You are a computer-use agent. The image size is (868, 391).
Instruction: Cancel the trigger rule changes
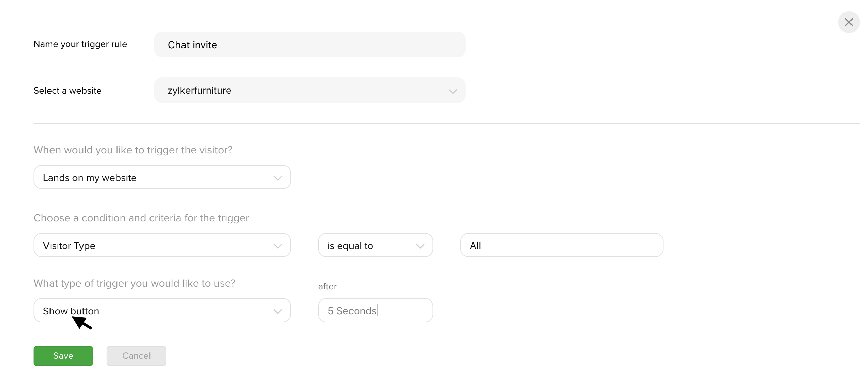pos(136,356)
